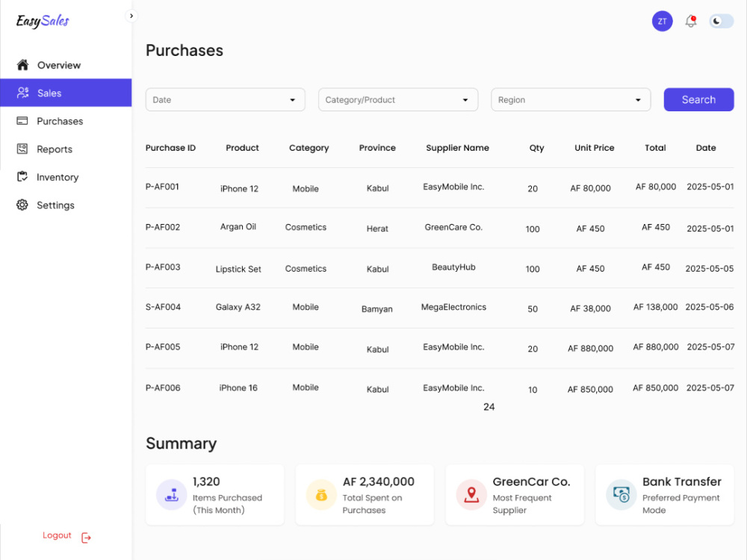The width and height of the screenshot is (747, 560).
Task: Click the Overview home icon
Action: 22,65
